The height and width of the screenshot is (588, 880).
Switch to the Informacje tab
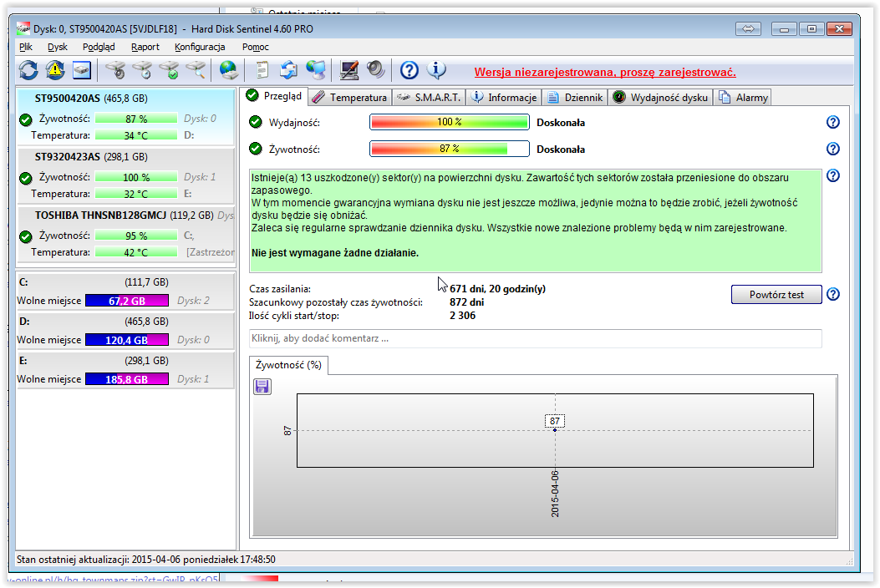pyautogui.click(x=504, y=98)
